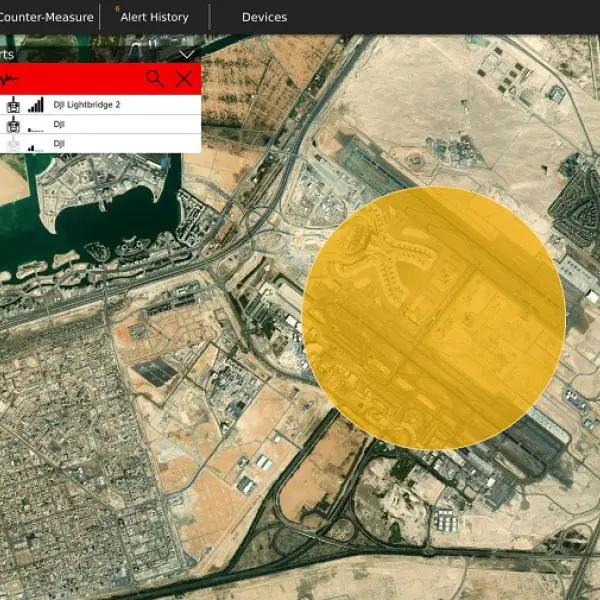Screen dimensions: 600x600
Task: Collapse the alerts panel using the chevron
Action: [186, 54]
